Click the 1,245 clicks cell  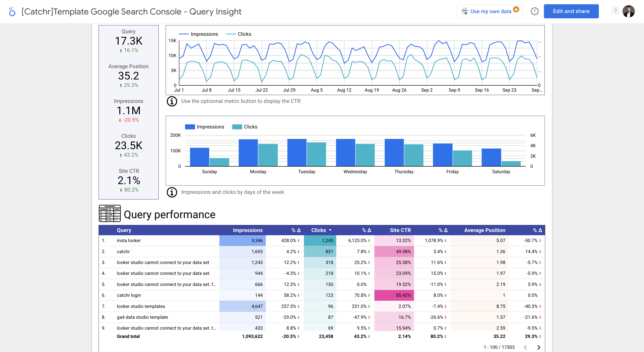[x=320, y=240]
